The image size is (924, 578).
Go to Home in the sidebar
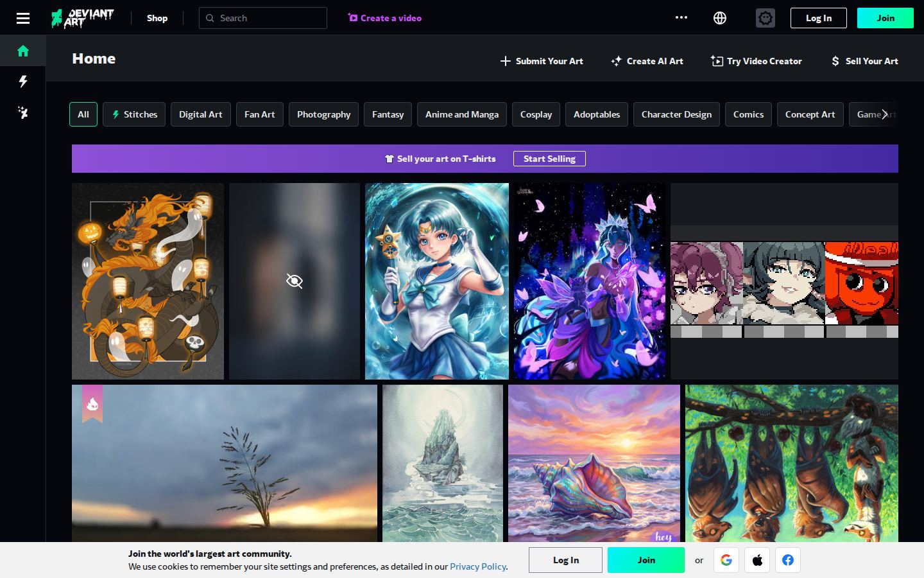pyautogui.click(x=23, y=51)
